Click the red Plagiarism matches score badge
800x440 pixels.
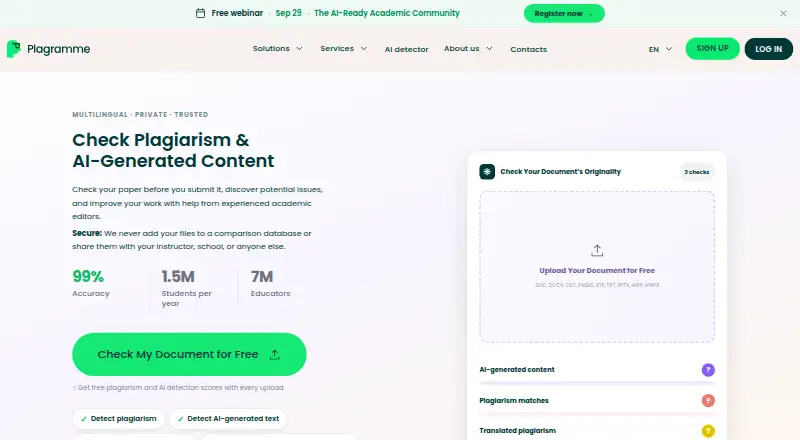708,401
